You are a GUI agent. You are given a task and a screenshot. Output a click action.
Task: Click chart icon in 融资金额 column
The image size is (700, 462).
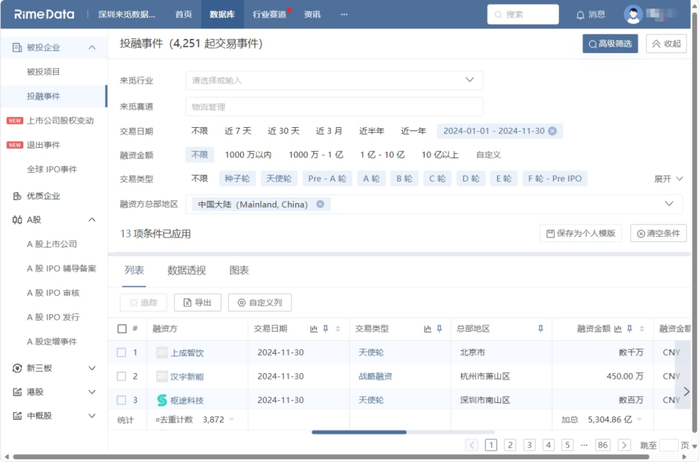[x=617, y=329]
